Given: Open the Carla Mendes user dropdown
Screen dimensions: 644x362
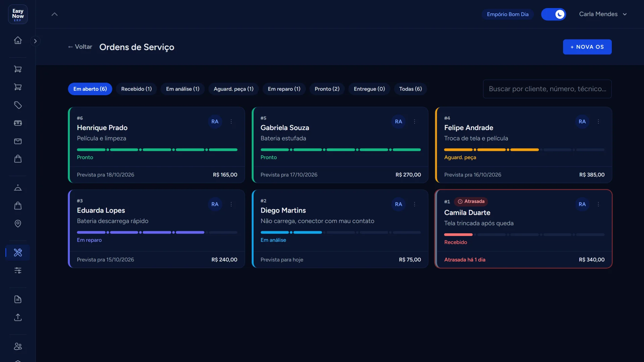Looking at the screenshot, I should (x=603, y=14).
